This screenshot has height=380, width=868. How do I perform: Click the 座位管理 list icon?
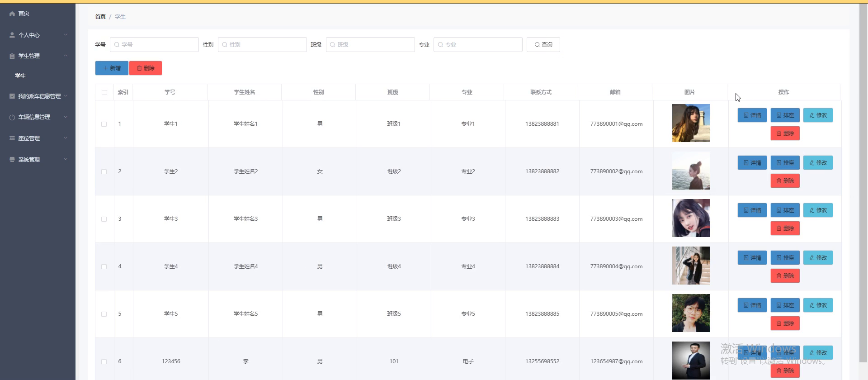click(12, 138)
